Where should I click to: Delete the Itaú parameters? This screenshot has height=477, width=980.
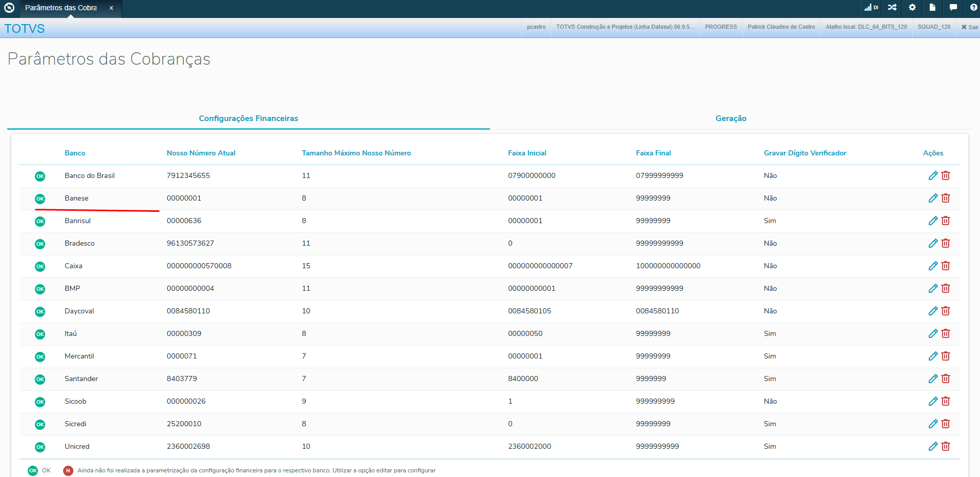pos(946,333)
